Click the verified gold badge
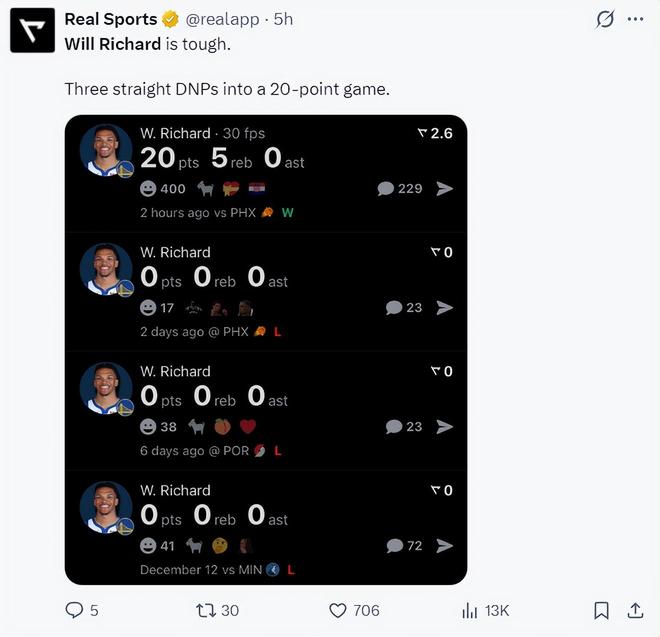This screenshot has width=660, height=637. pyautogui.click(x=171, y=19)
